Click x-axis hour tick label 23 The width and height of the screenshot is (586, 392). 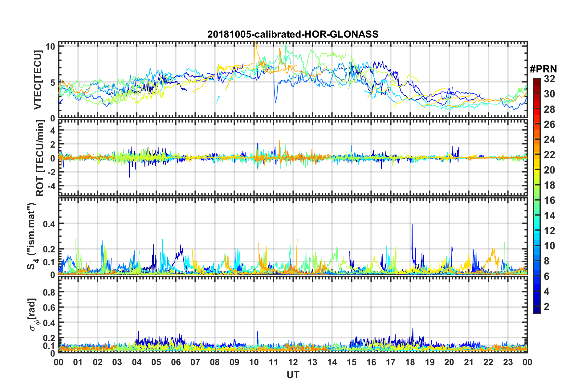click(508, 362)
